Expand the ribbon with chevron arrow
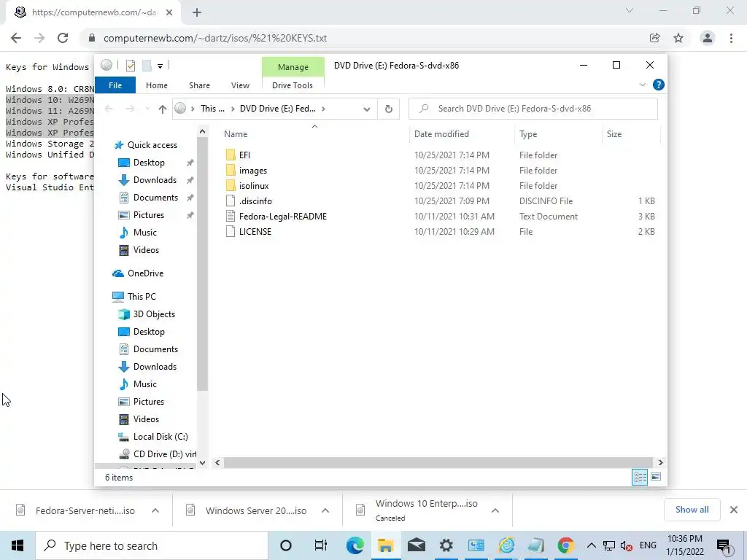Image resolution: width=747 pixels, height=560 pixels. click(642, 85)
